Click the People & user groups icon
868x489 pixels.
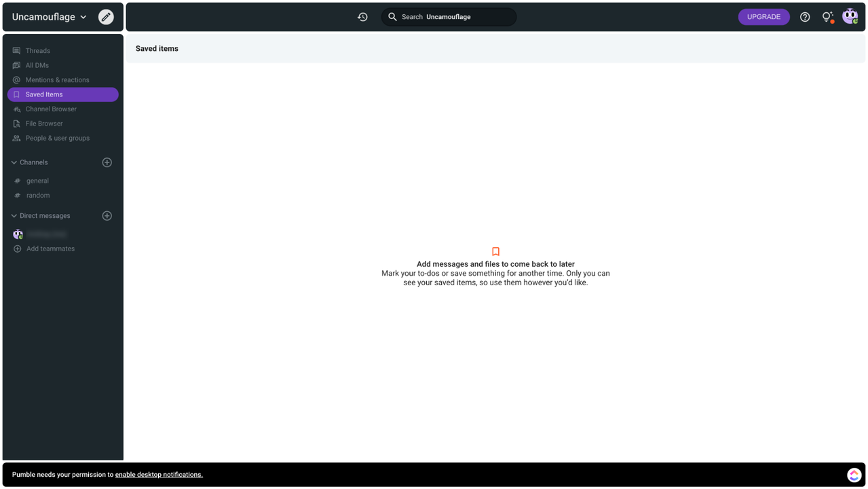(x=17, y=139)
